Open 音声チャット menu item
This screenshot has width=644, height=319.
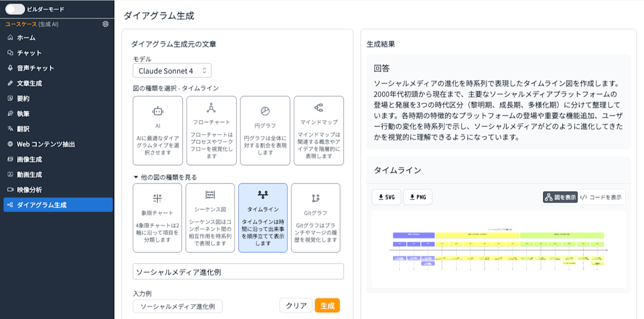(x=58, y=68)
